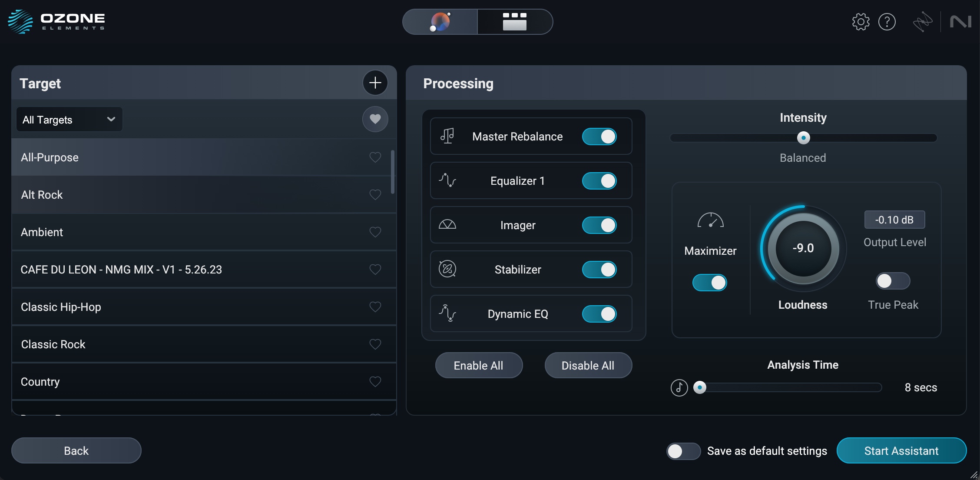This screenshot has width=980, height=480.
Task: Click the Stabilizer module icon
Action: pyautogui.click(x=447, y=269)
